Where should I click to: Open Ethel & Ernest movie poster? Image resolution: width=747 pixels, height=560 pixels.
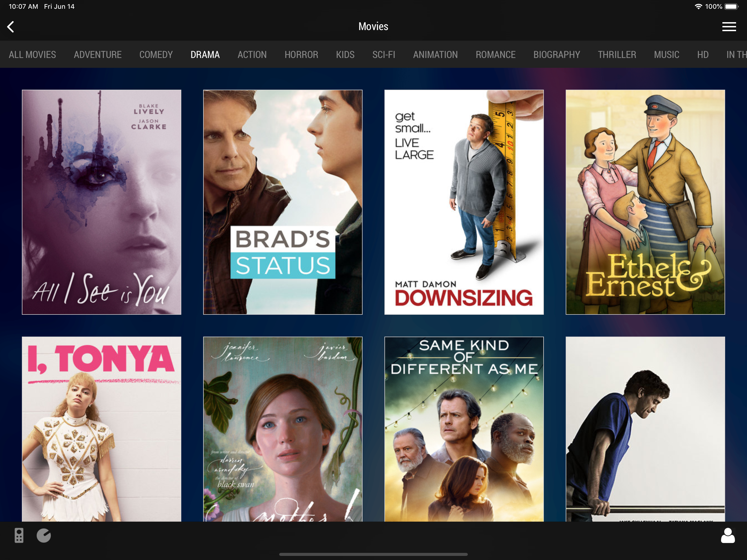645,202
